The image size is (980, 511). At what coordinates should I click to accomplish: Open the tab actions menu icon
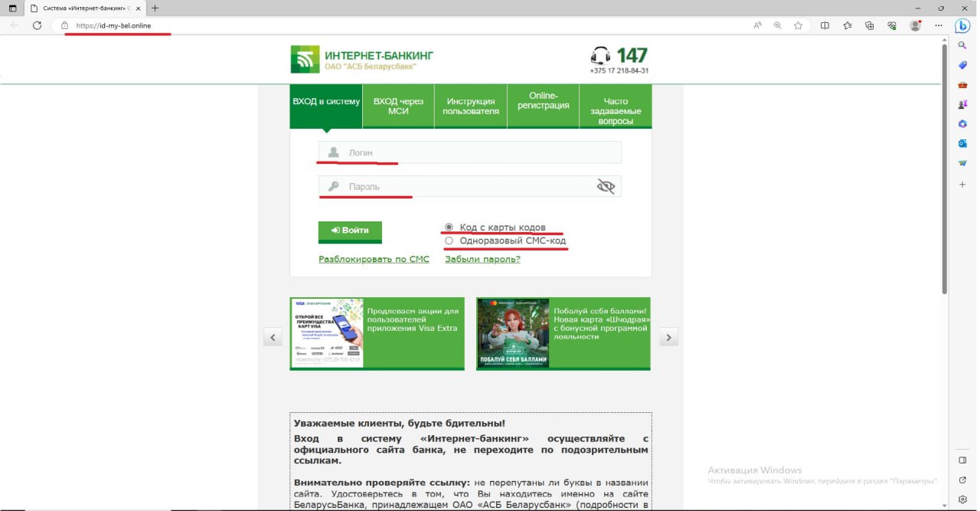pos(12,8)
